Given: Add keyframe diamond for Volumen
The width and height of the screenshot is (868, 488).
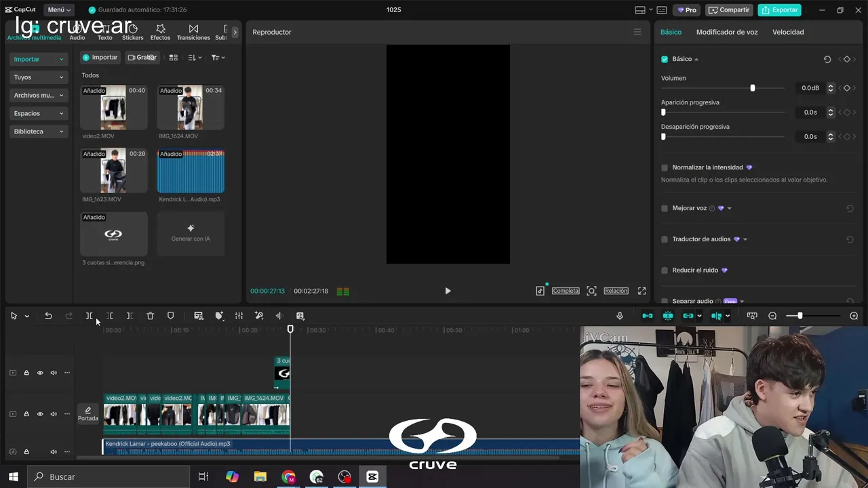Looking at the screenshot, I should 846,88.
